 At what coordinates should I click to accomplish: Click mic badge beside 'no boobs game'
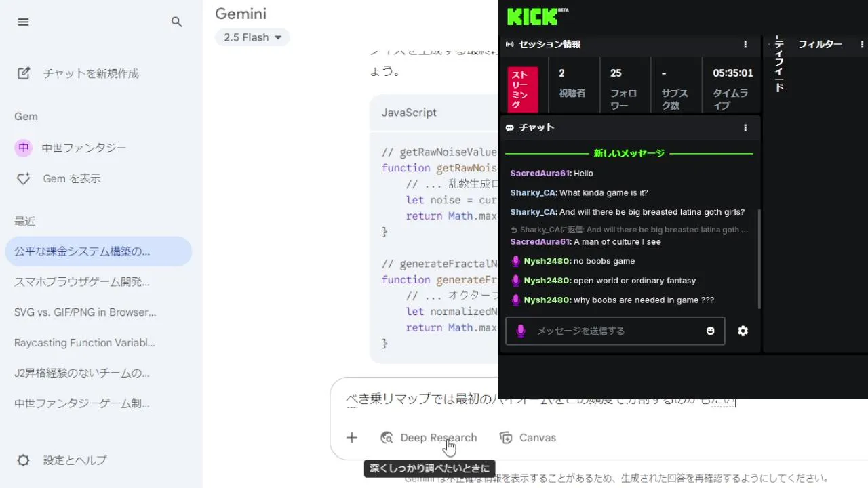pyautogui.click(x=516, y=261)
